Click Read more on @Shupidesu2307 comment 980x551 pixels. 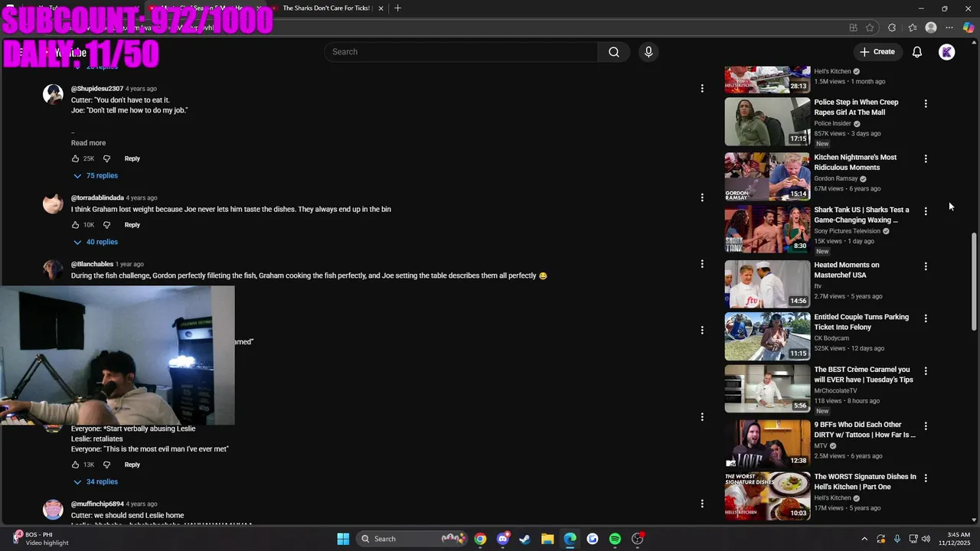tap(89, 143)
